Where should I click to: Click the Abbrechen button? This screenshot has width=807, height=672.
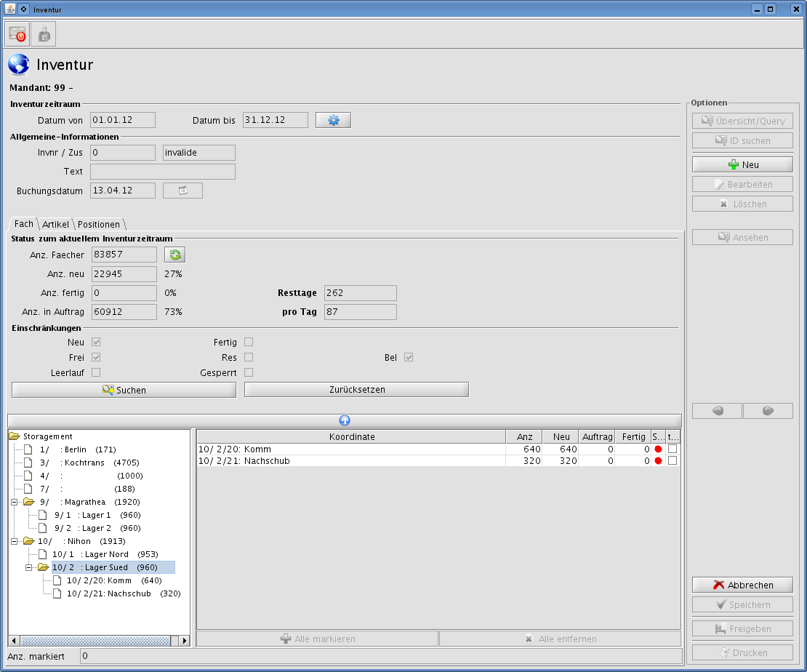click(x=743, y=585)
